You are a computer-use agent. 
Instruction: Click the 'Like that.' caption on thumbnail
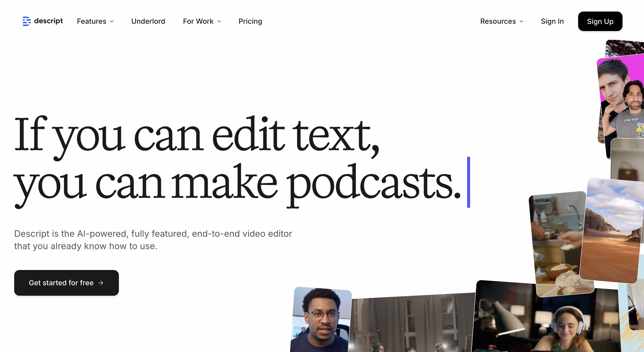click(x=631, y=120)
